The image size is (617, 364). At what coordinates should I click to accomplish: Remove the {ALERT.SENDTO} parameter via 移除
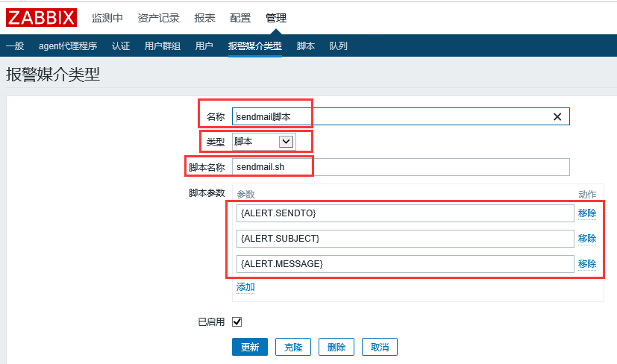point(587,213)
